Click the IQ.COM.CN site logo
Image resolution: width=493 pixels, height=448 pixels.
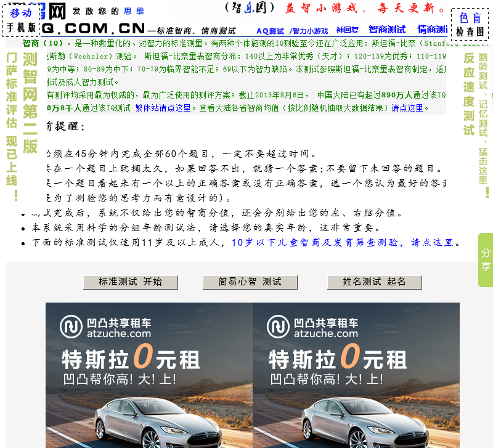tap(93, 28)
